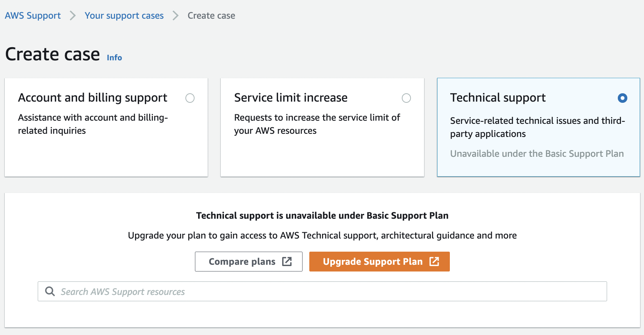Click the Service limit increase card title

click(x=291, y=98)
